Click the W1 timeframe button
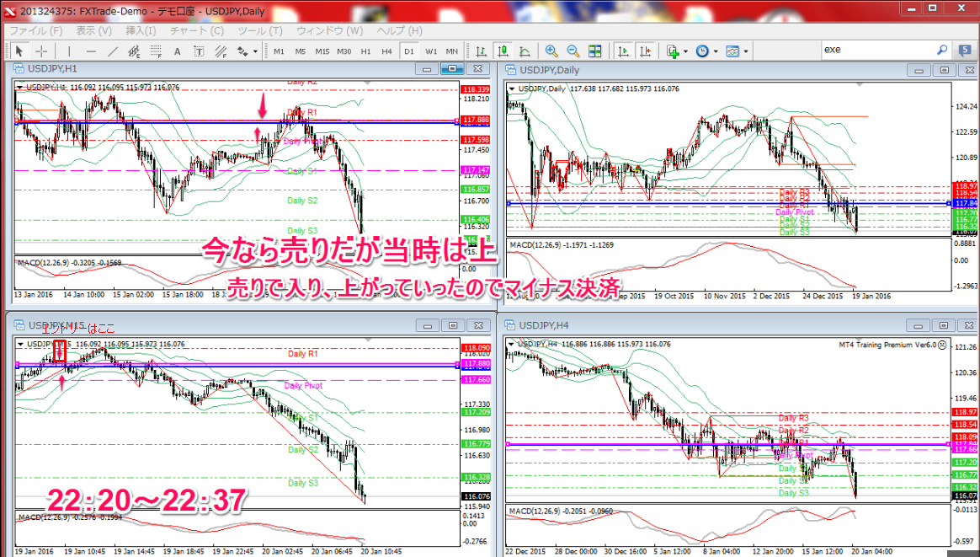This screenshot has width=980, height=557. click(430, 51)
